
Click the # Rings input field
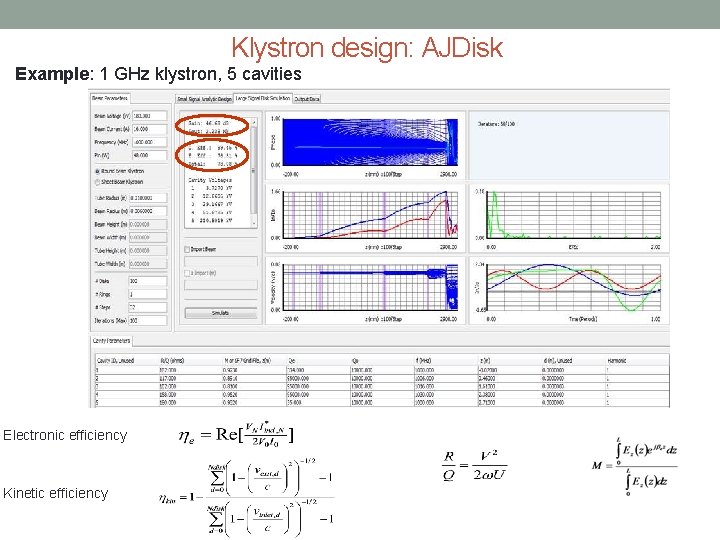148,294
